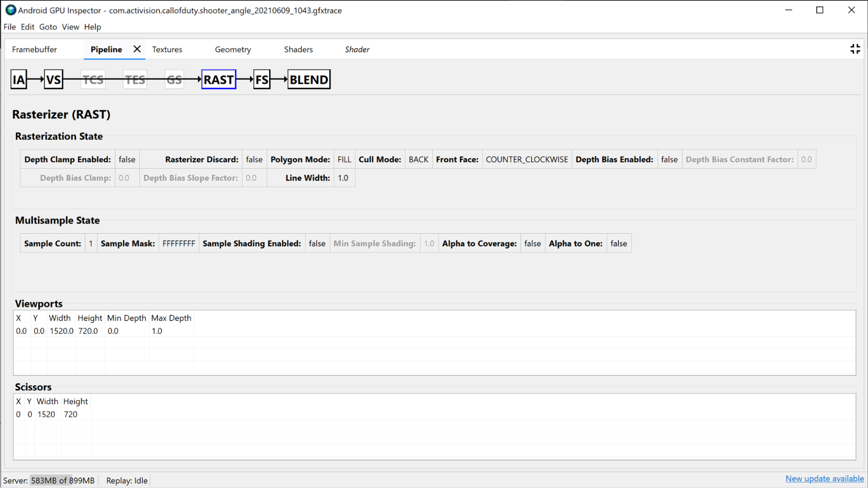Screen dimensions: 868x488
Task: Toggle Depth Clamp Enabled state
Action: [x=126, y=159]
